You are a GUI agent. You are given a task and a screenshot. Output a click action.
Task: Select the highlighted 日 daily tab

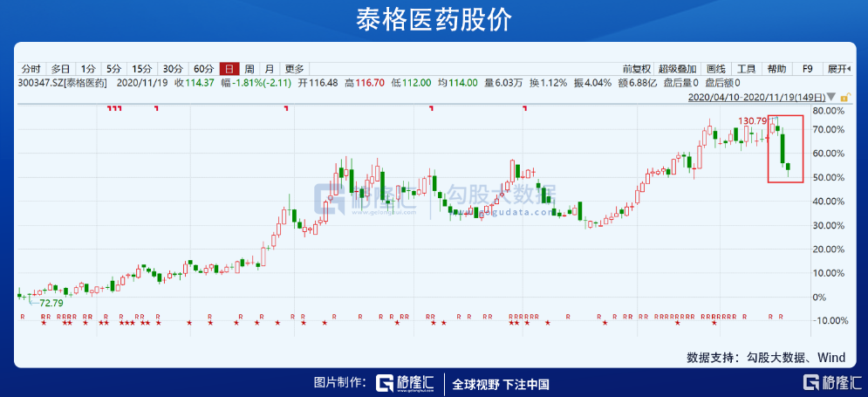(229, 69)
